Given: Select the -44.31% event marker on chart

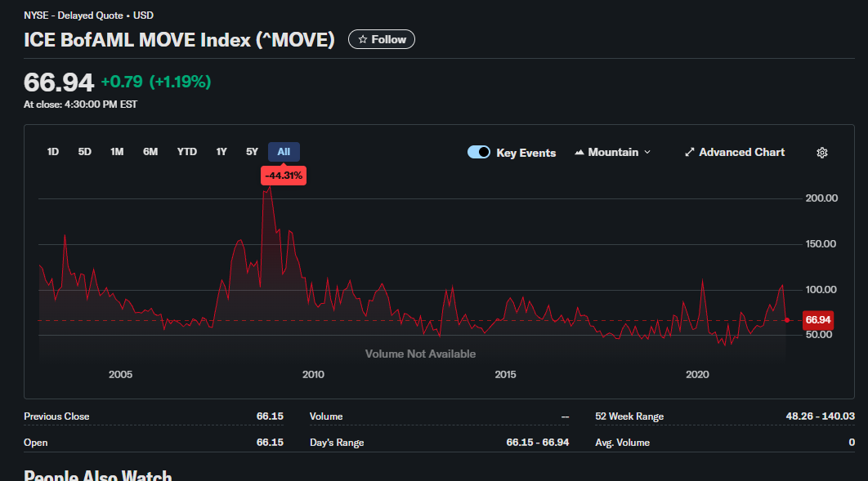Looking at the screenshot, I should point(283,176).
